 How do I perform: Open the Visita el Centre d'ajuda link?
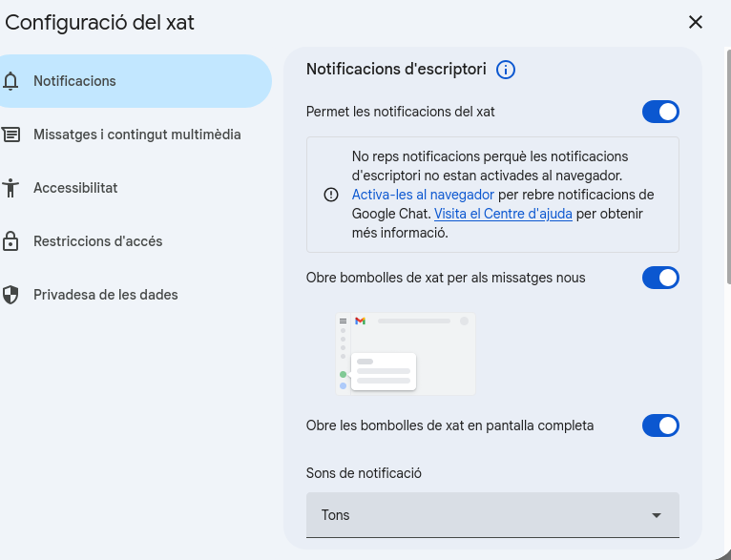point(503,214)
